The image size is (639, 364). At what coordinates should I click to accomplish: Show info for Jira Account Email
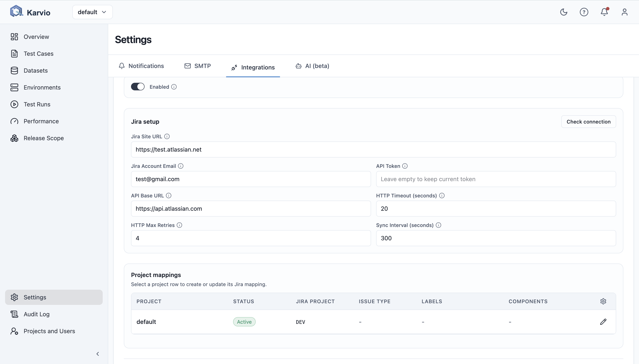[x=181, y=166]
